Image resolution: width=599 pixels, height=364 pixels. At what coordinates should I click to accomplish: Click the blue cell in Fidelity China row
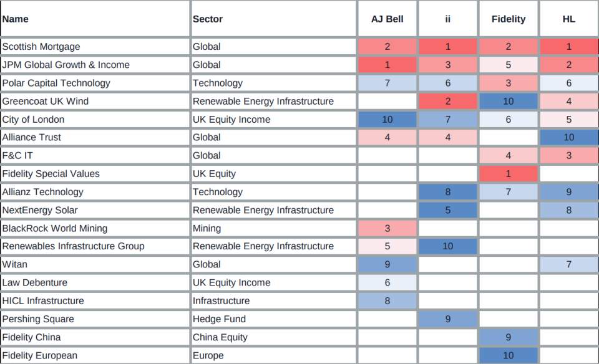(x=508, y=337)
